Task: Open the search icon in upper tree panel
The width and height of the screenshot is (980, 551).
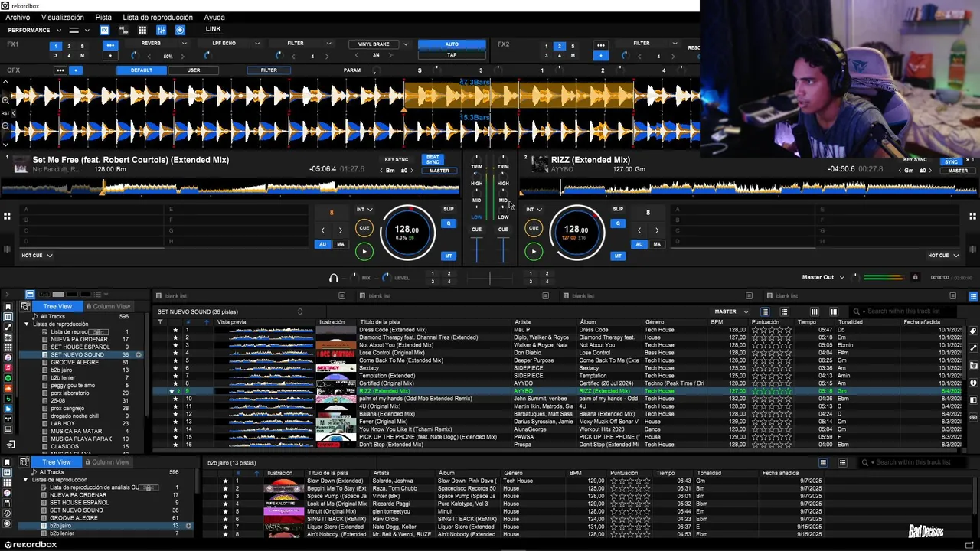Action: [25, 306]
